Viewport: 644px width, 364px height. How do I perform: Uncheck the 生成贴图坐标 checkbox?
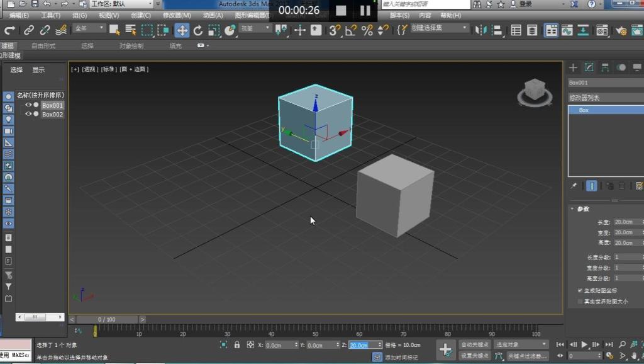click(580, 290)
